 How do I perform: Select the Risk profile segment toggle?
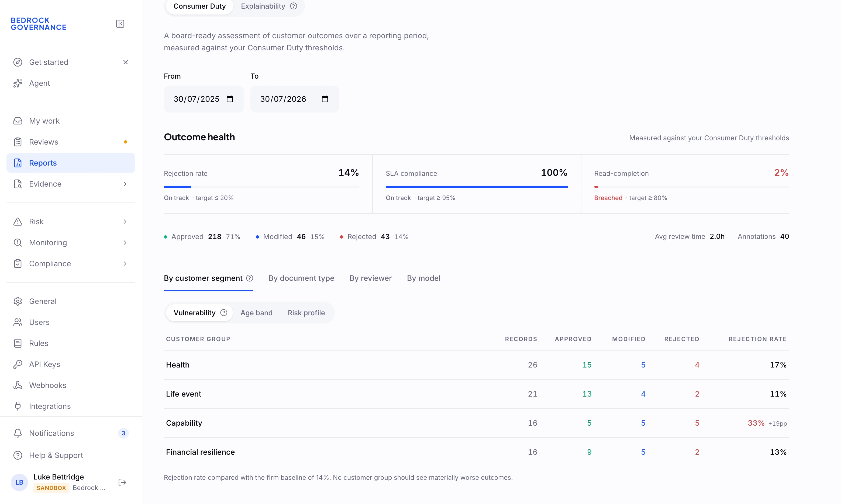tap(306, 313)
